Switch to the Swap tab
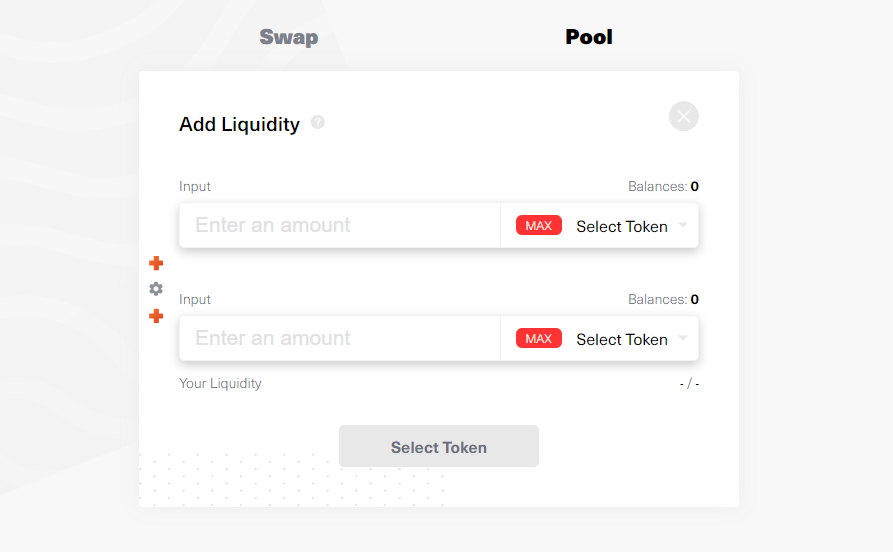Screen dimensions: 893x552 288,37
